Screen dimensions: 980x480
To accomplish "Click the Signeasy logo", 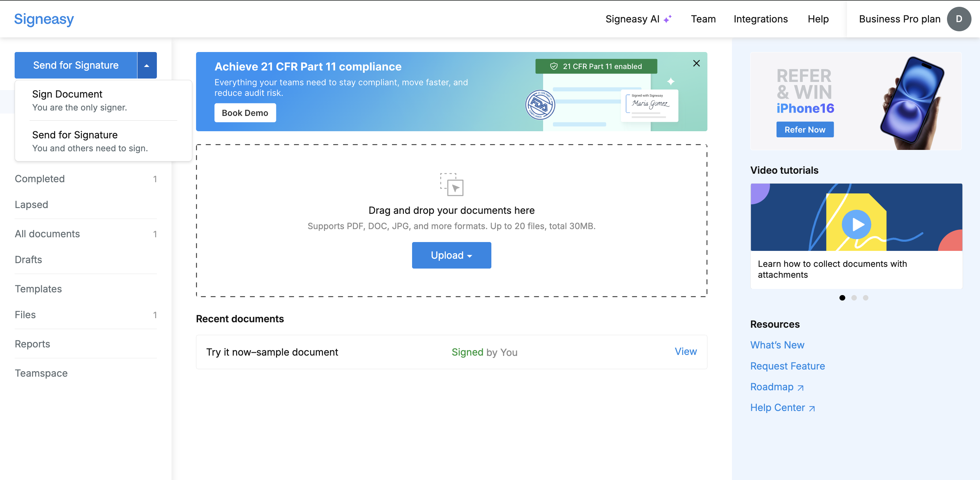I will coord(44,19).
